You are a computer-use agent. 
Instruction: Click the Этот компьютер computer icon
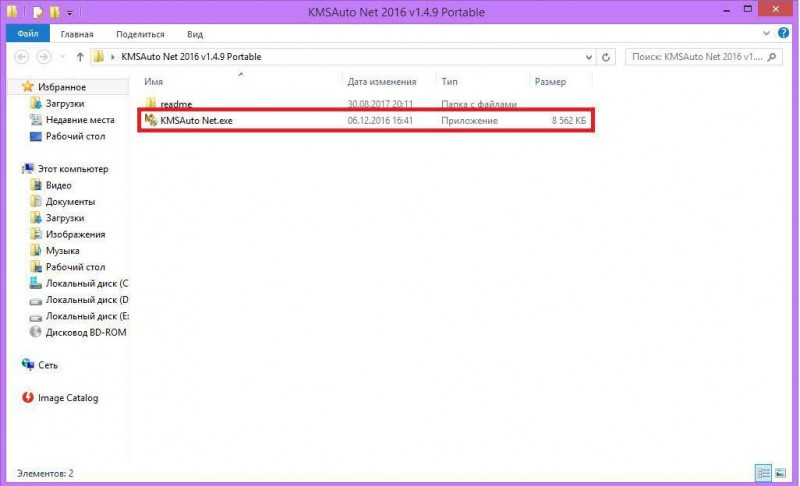click(x=28, y=168)
